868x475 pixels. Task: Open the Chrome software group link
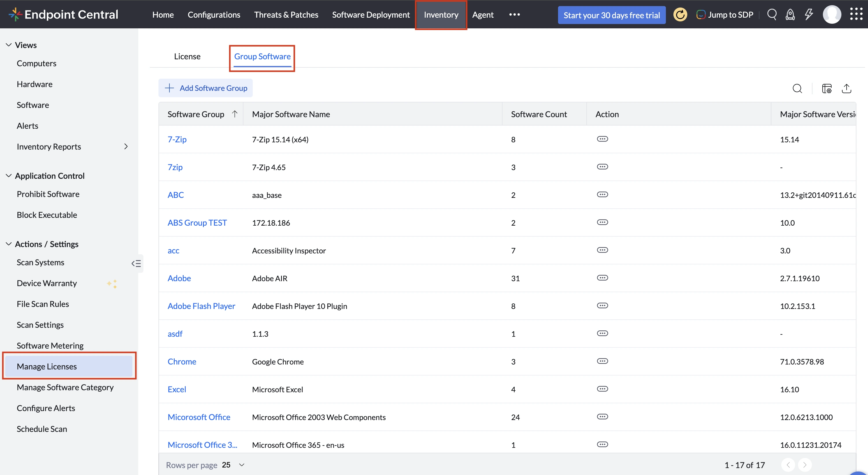182,361
